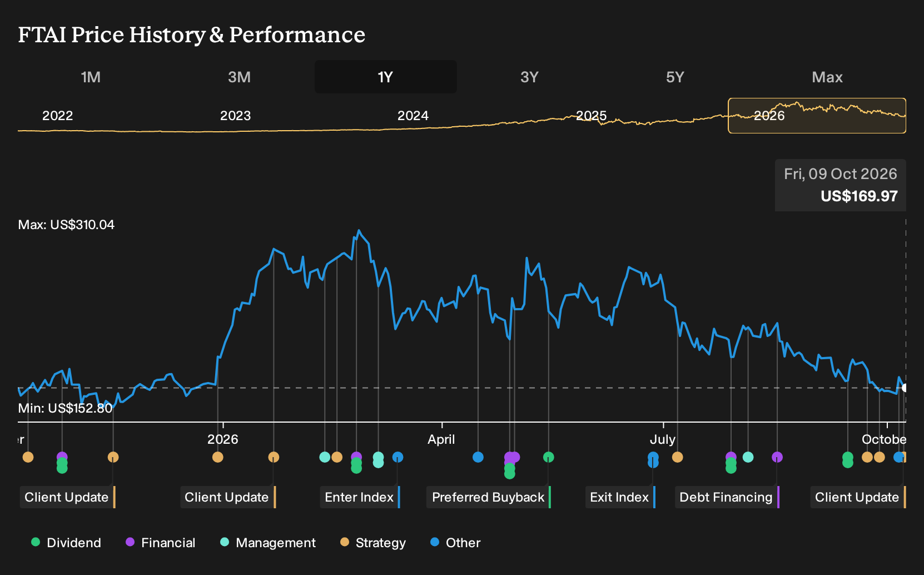Image resolution: width=924 pixels, height=575 pixels.
Task: Click the Min: US$152.80 label
Action: pos(65,408)
